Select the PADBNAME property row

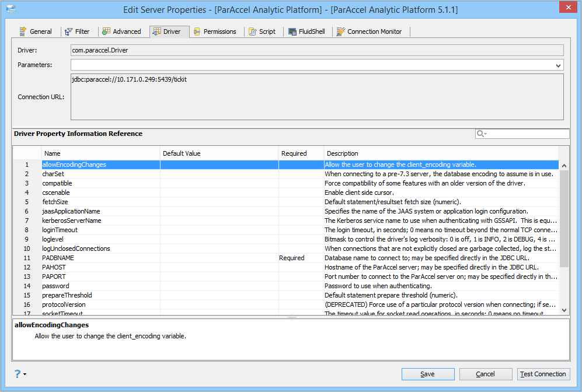[x=286, y=258]
